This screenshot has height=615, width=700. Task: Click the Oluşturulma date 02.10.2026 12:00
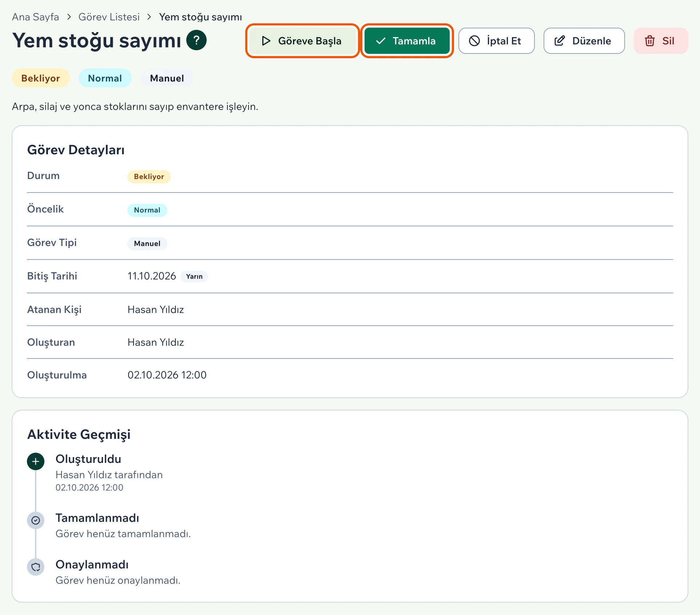167,375
